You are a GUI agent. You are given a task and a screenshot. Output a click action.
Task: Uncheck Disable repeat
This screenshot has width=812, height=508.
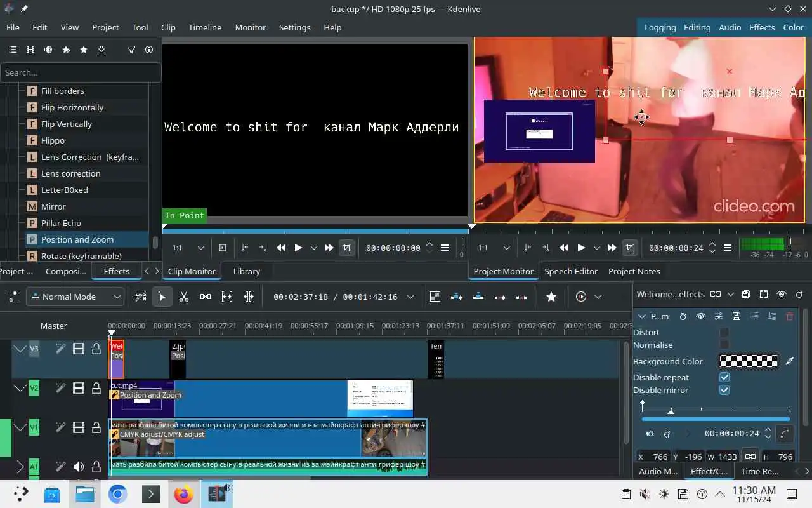point(724,377)
